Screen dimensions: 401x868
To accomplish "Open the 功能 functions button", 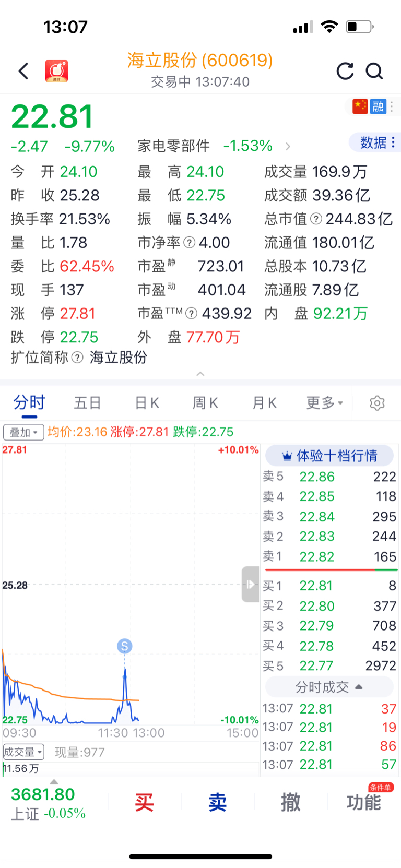I will tap(363, 802).
